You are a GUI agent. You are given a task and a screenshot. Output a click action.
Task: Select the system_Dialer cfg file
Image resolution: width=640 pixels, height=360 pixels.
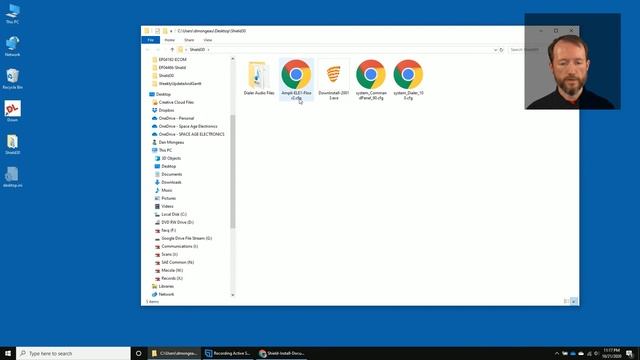408,80
